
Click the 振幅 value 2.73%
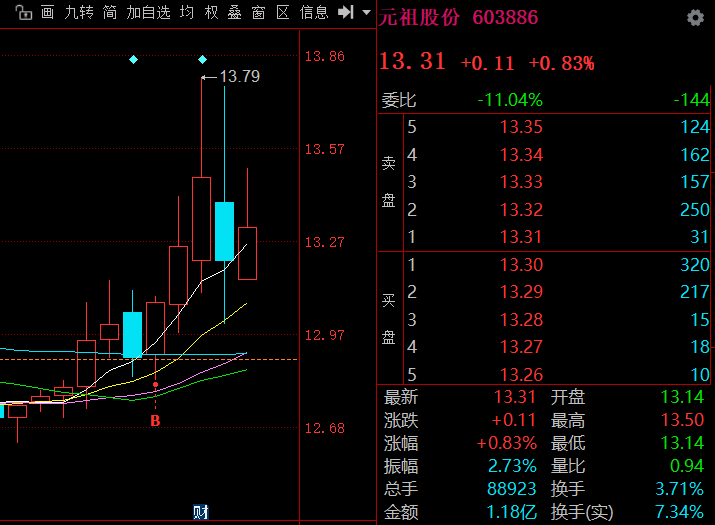pos(512,466)
